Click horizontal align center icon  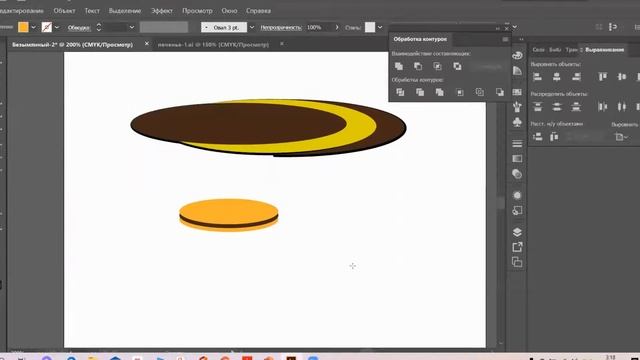pyautogui.click(x=557, y=77)
